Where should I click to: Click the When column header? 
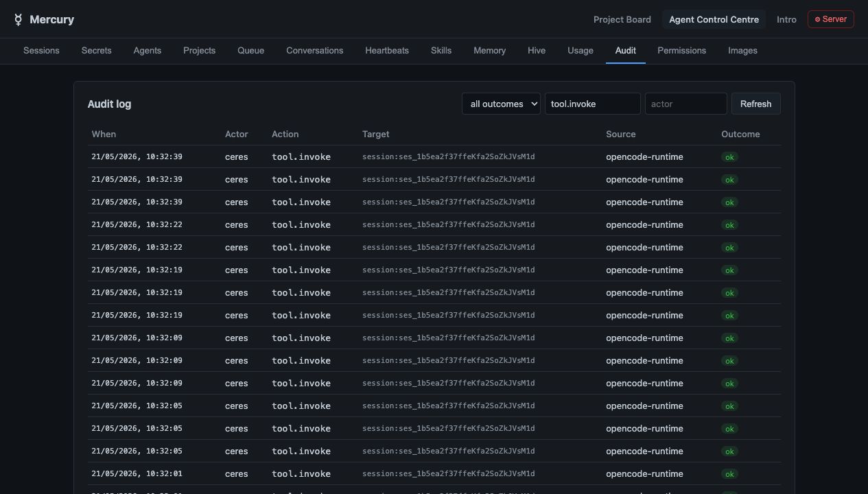(104, 134)
